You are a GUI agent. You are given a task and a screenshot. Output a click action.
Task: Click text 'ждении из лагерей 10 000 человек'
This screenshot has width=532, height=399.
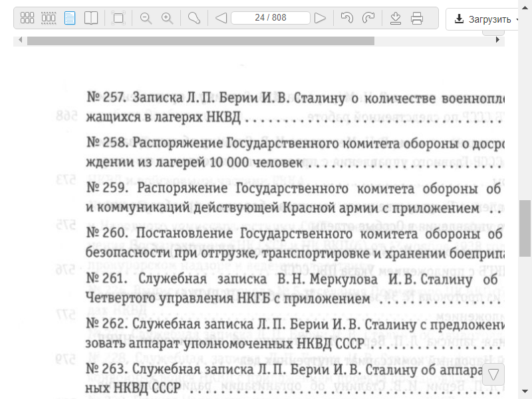(x=194, y=162)
